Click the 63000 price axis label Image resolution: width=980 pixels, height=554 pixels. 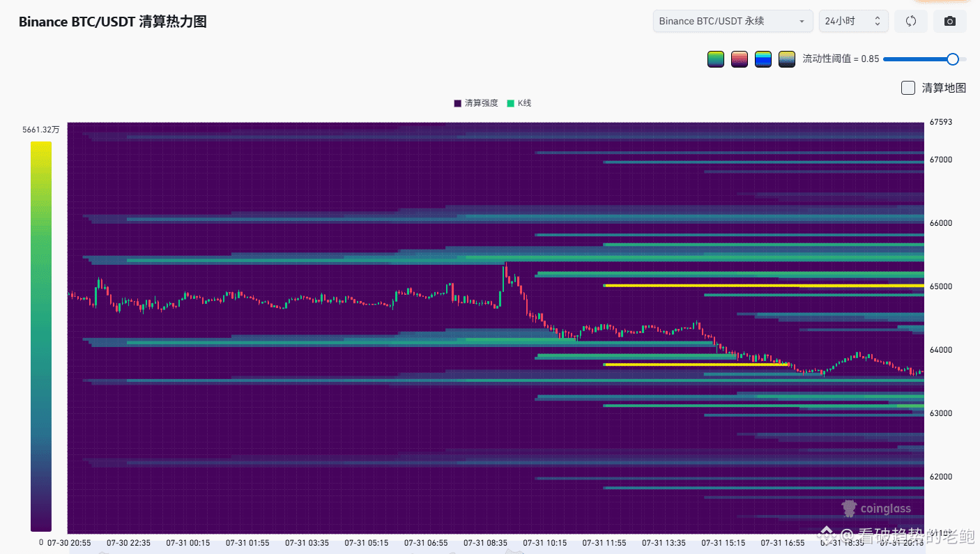pyautogui.click(x=941, y=413)
